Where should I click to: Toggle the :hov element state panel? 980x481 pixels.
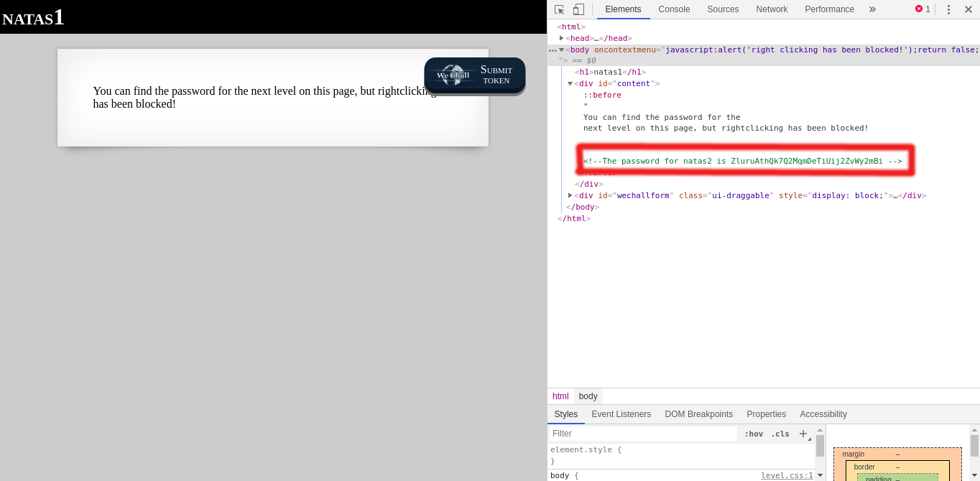(754, 434)
